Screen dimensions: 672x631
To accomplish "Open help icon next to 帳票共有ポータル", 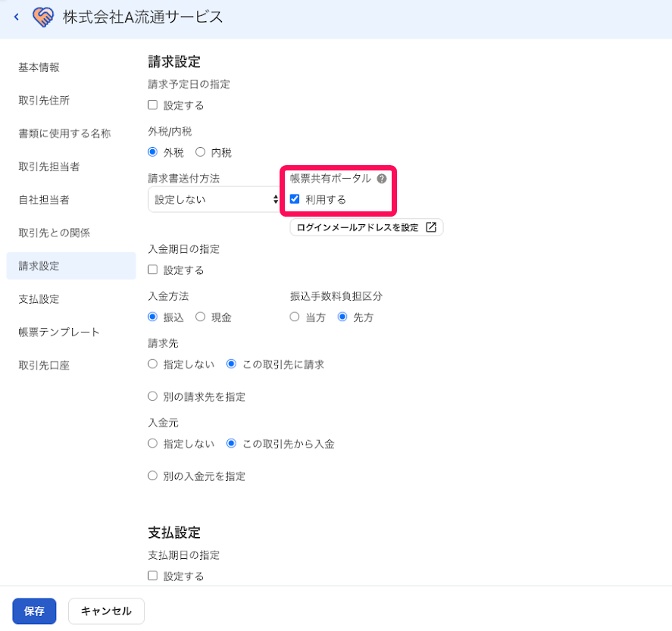I will (x=381, y=179).
